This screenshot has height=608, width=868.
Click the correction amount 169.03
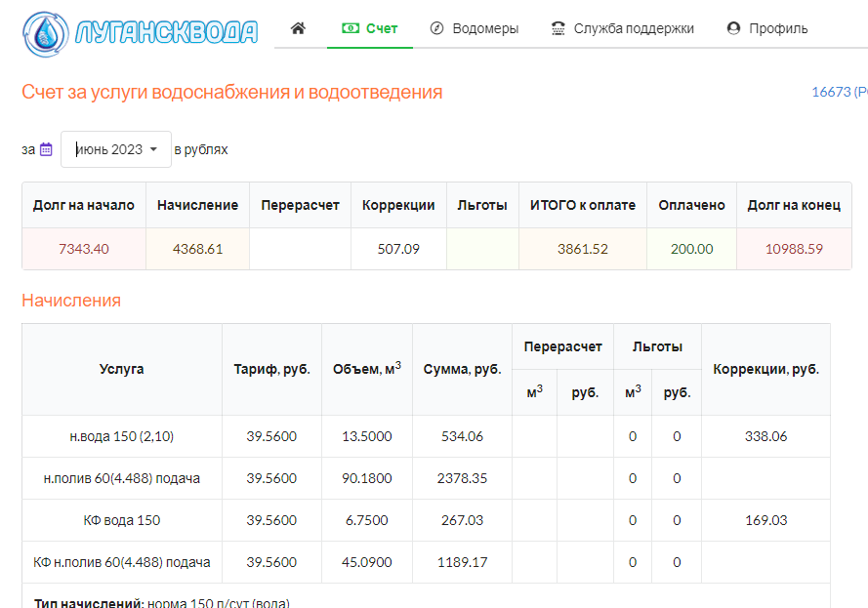tap(766, 520)
